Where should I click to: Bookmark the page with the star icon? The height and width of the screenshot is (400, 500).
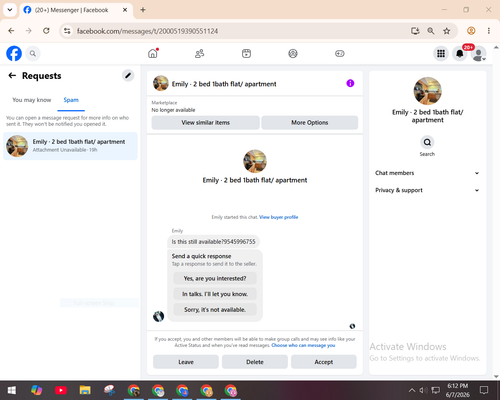[x=447, y=31]
